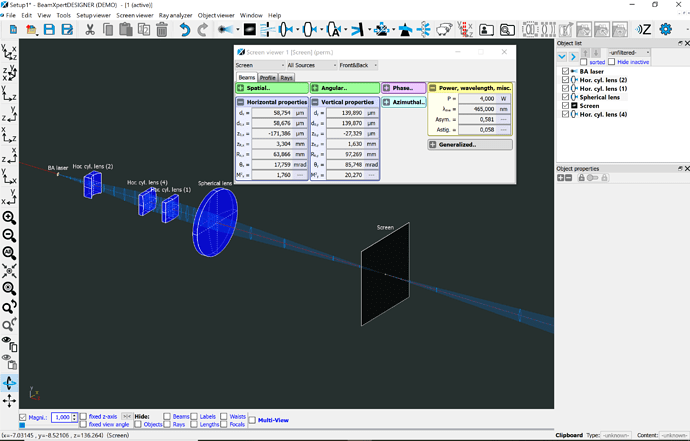Toggle the Spherical lens checkbox
Viewport: 690px width, 441px height.
(x=566, y=97)
